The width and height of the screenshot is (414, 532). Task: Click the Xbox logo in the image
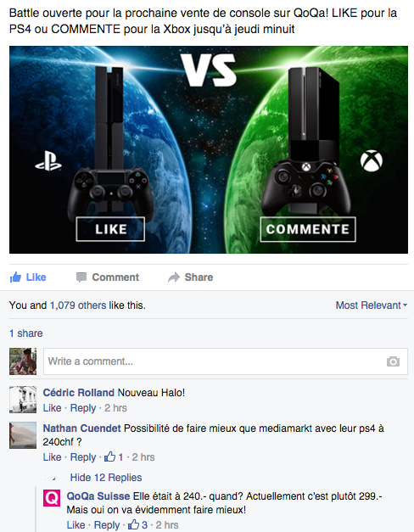pos(372,160)
